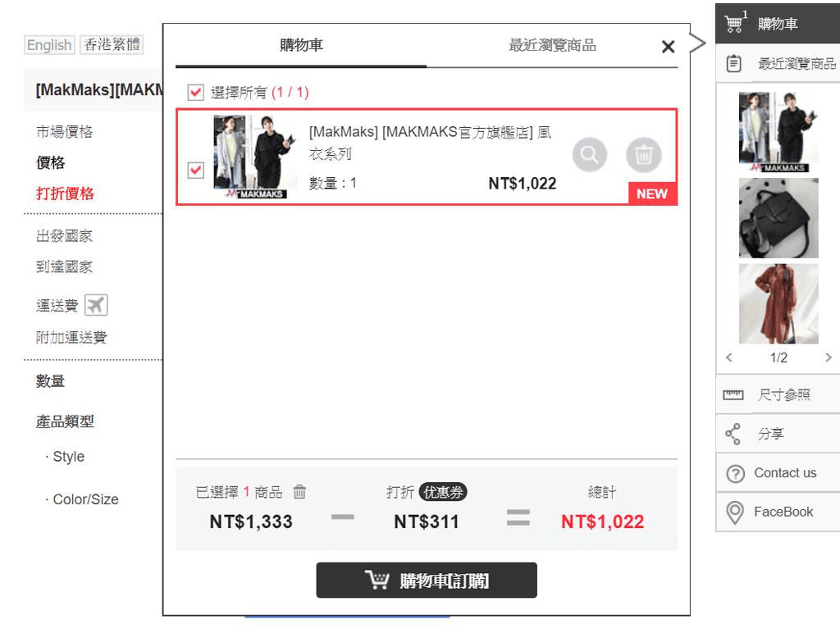Viewport: 840px width, 633px height.
Task: Open the black handbag thumbnail in the sidebar
Action: click(778, 218)
